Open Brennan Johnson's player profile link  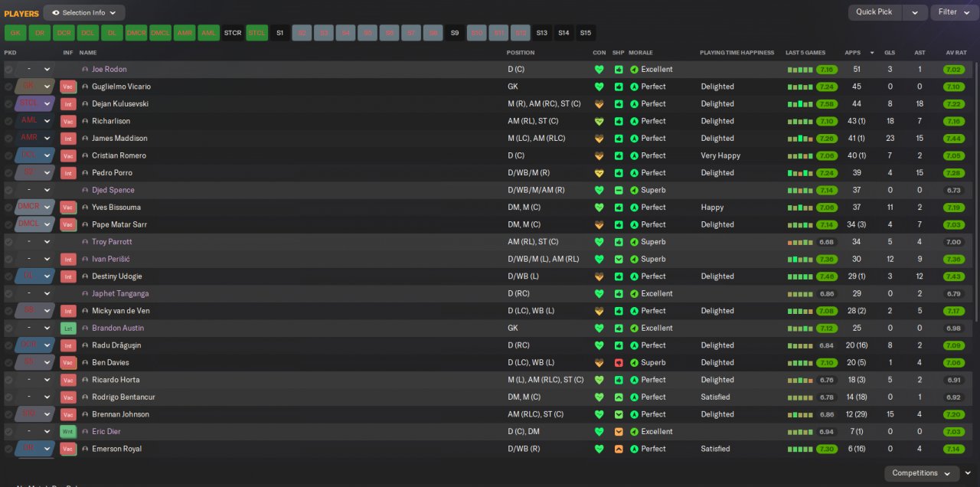coord(121,414)
